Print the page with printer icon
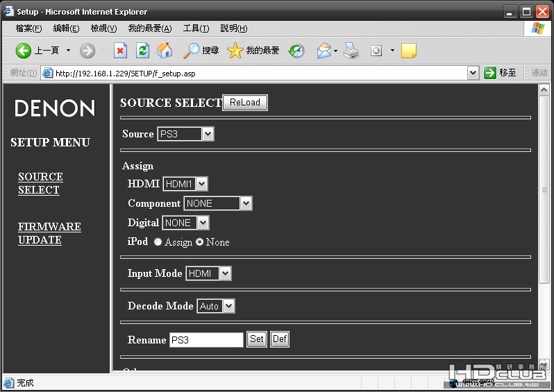This screenshot has width=554, height=392. click(x=351, y=51)
